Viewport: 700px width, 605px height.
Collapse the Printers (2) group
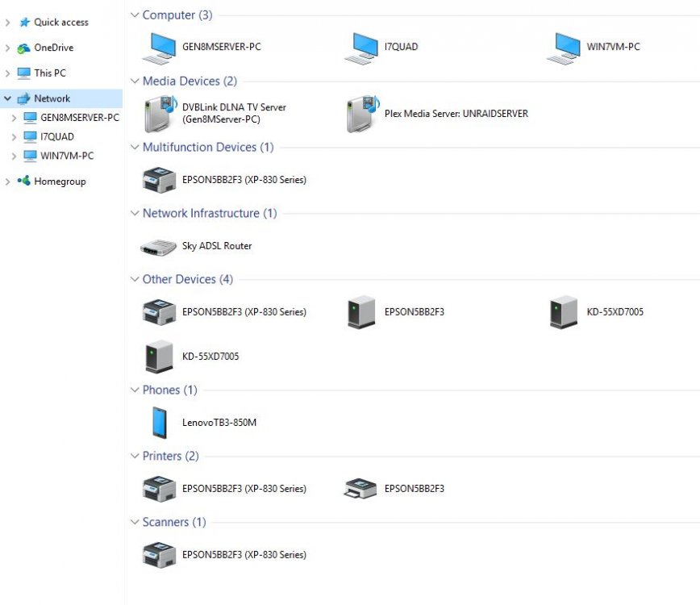135,456
